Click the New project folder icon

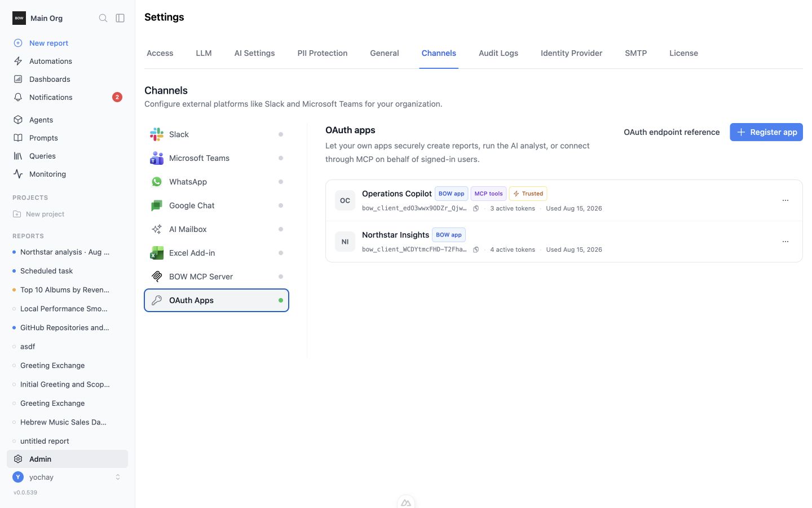17,214
